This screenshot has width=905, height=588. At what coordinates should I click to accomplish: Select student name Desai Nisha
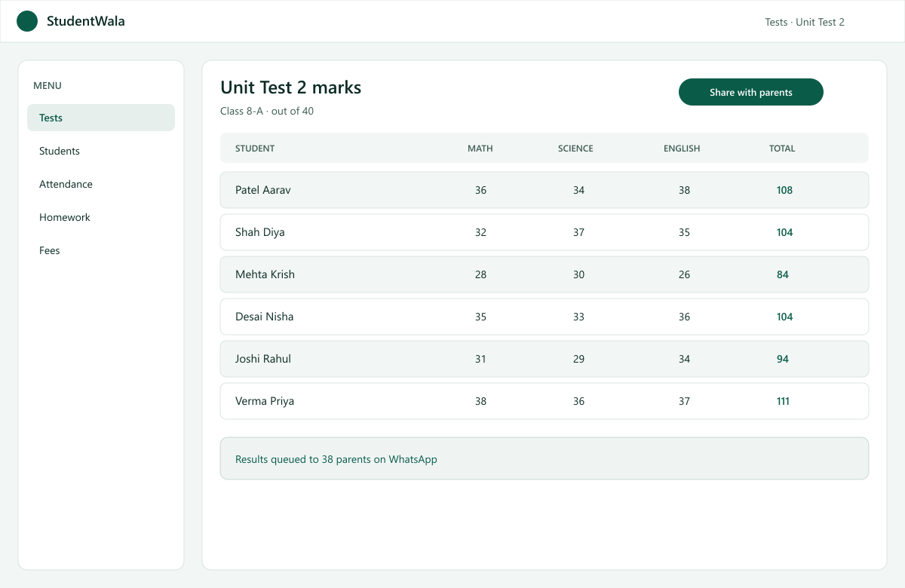pyautogui.click(x=264, y=317)
